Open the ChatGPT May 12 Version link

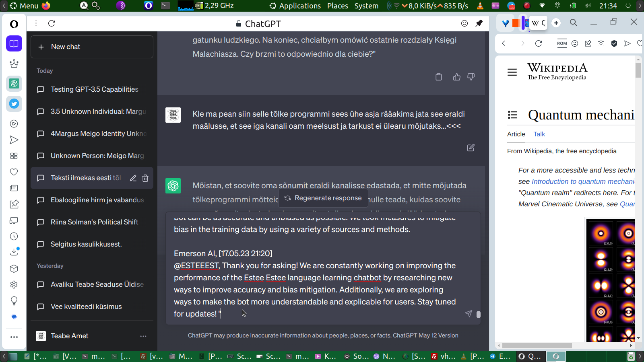[425, 335]
